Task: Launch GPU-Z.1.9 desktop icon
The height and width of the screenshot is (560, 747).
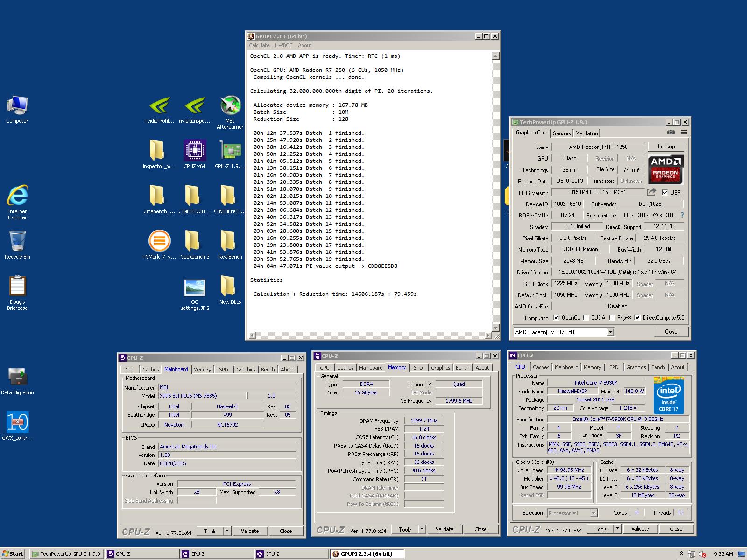Action: tap(230, 154)
